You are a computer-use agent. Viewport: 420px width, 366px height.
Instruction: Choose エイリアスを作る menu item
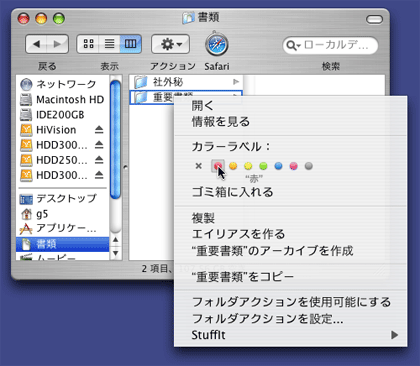click(x=290, y=234)
